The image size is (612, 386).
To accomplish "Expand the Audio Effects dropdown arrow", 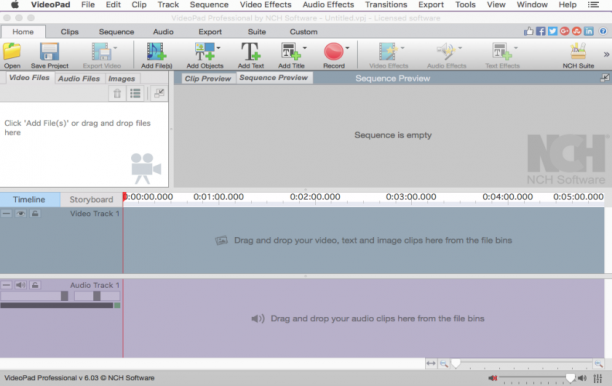I will pos(460,48).
